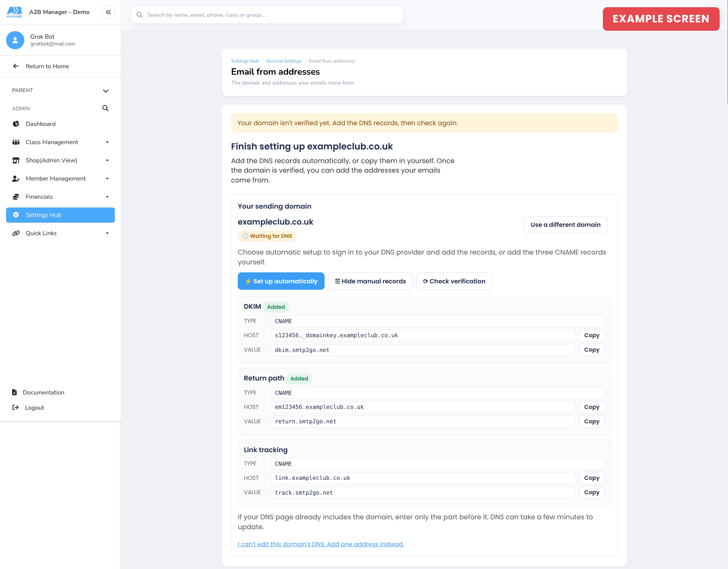Image resolution: width=728 pixels, height=569 pixels.
Task: Click the Logout arrow icon
Action: (16, 407)
